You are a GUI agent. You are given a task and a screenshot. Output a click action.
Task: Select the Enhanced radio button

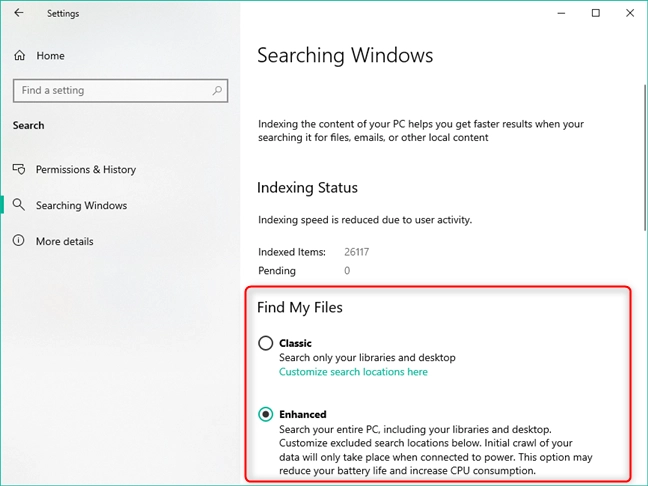(x=265, y=414)
